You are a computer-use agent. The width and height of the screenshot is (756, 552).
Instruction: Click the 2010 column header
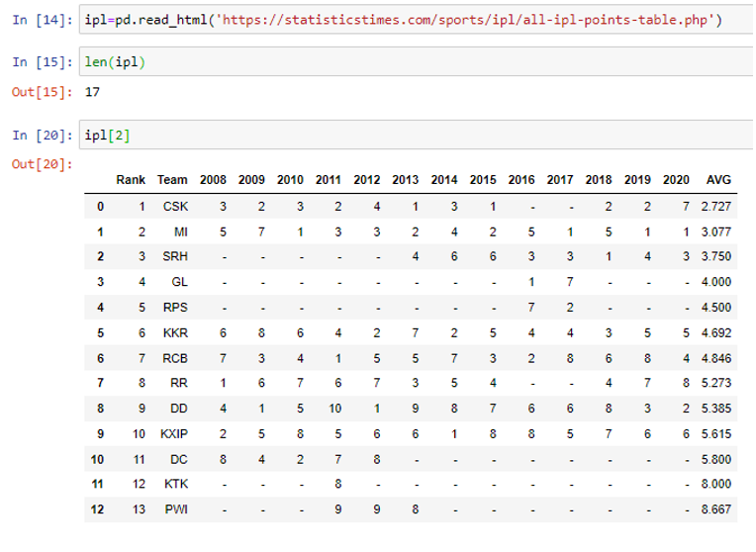point(290,180)
